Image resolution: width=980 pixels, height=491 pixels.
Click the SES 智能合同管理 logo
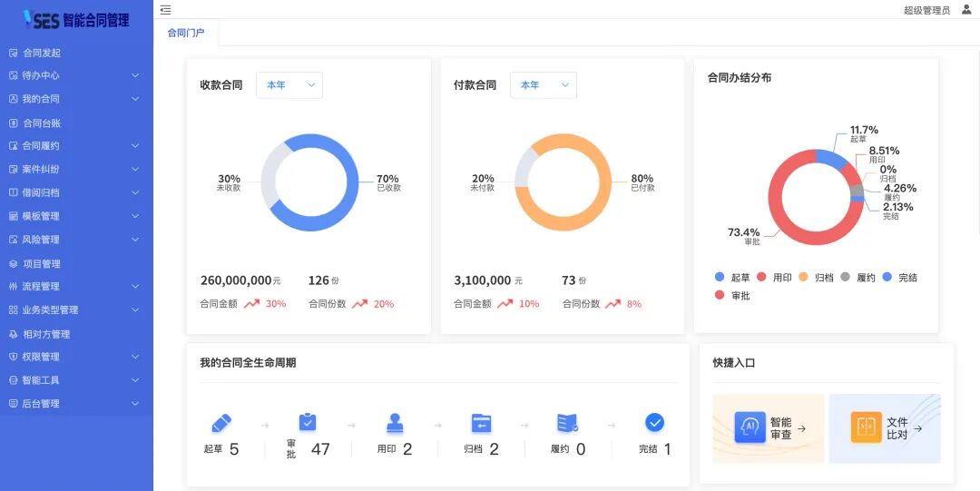[x=76, y=19]
